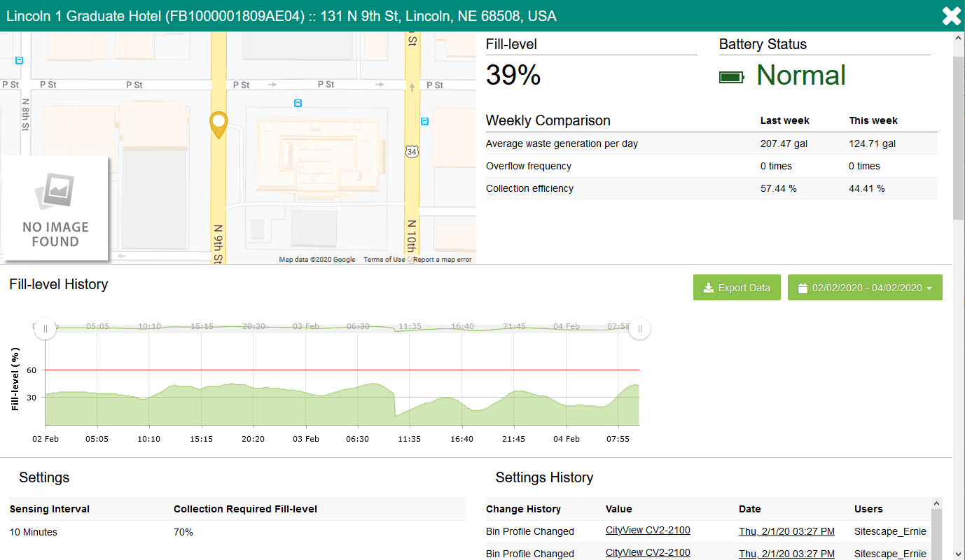Image resolution: width=965 pixels, height=560 pixels.
Task: Click the Settings History scrollbar up arrow
Action: point(936,503)
